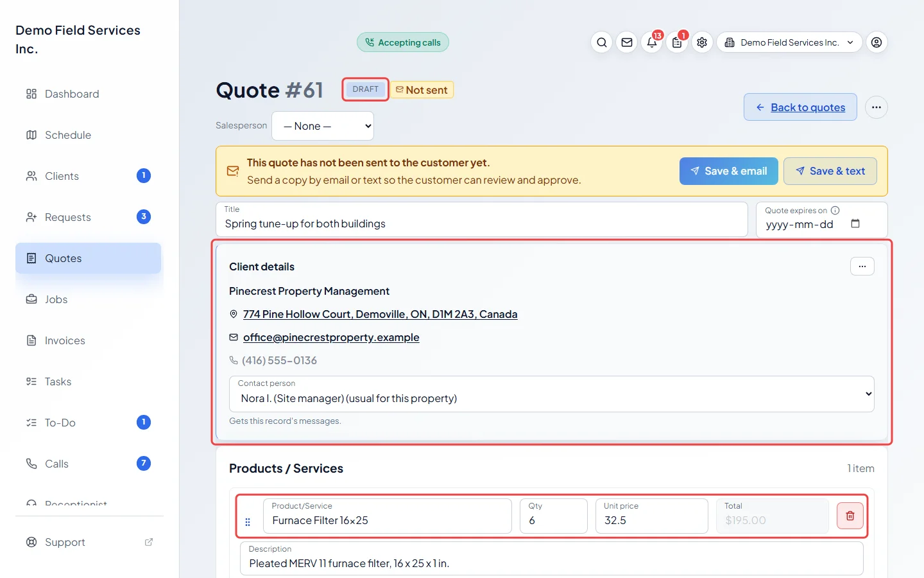The image size is (924, 578).
Task: Click the Quote #61 heading
Action: [x=269, y=90]
